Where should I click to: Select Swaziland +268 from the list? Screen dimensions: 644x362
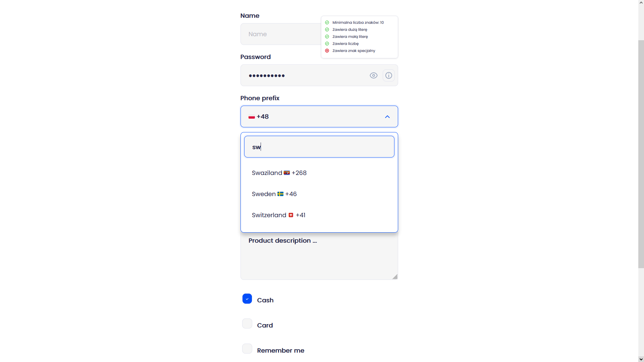point(279,173)
